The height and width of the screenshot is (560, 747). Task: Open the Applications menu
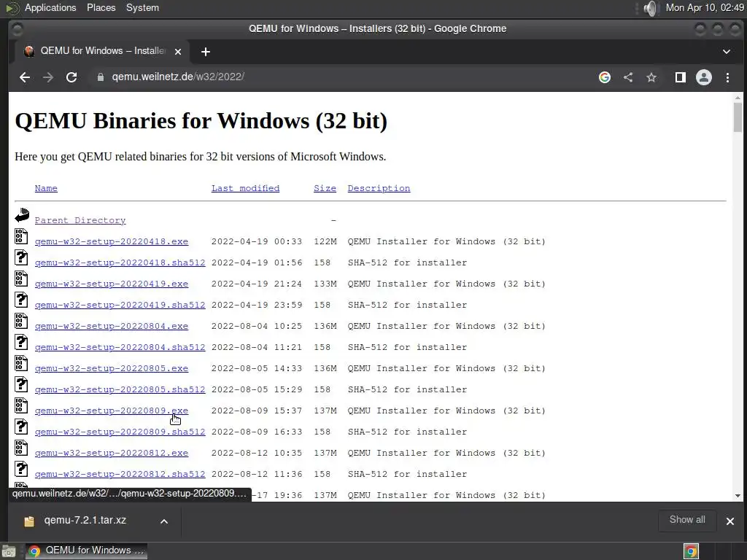point(50,7)
